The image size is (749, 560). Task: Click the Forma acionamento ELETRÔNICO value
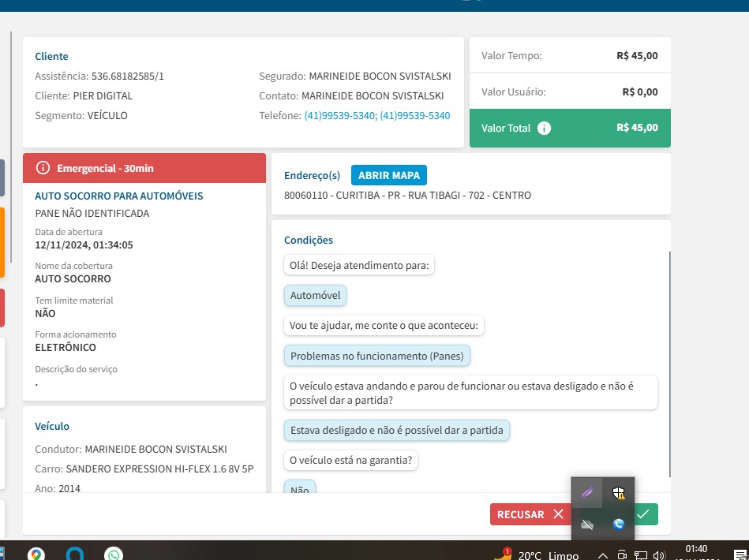(x=66, y=348)
